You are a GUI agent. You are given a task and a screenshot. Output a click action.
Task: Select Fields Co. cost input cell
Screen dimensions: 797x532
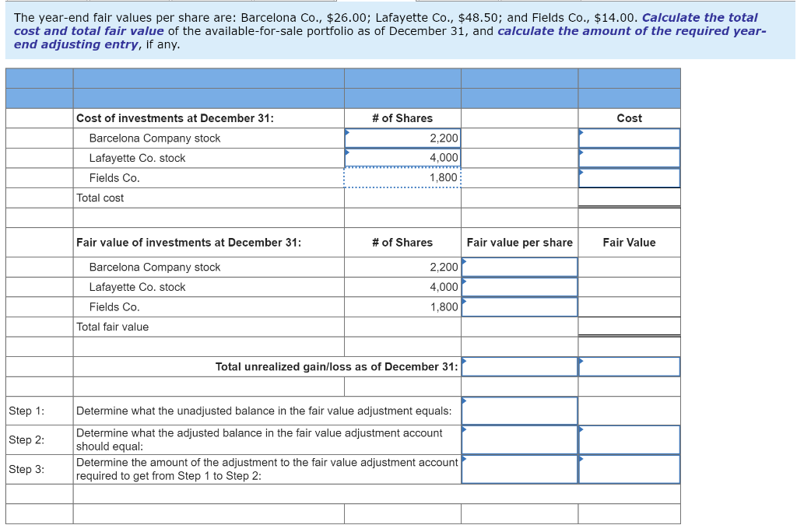pyautogui.click(x=629, y=178)
